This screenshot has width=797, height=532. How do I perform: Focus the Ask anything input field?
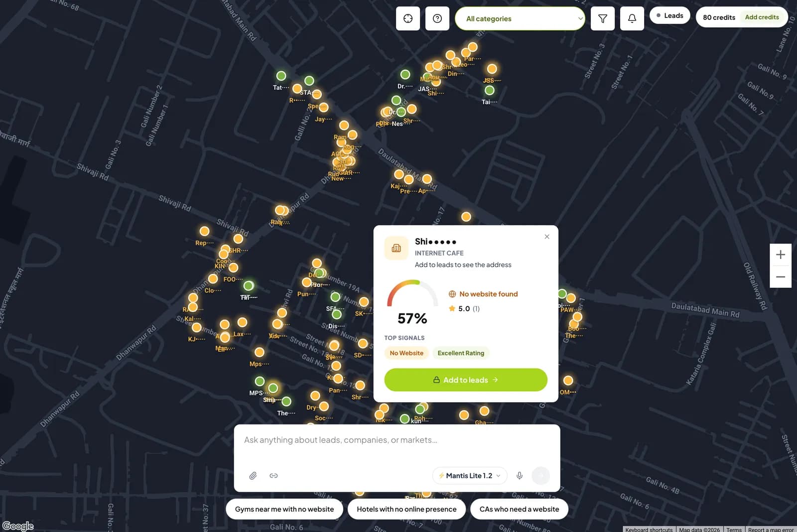pyautogui.click(x=397, y=440)
